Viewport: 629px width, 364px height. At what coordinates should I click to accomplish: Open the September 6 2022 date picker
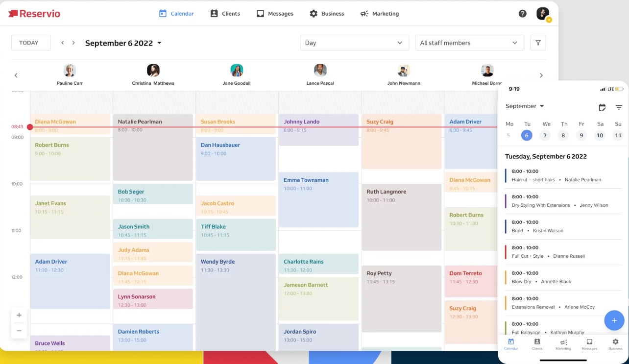click(x=123, y=43)
